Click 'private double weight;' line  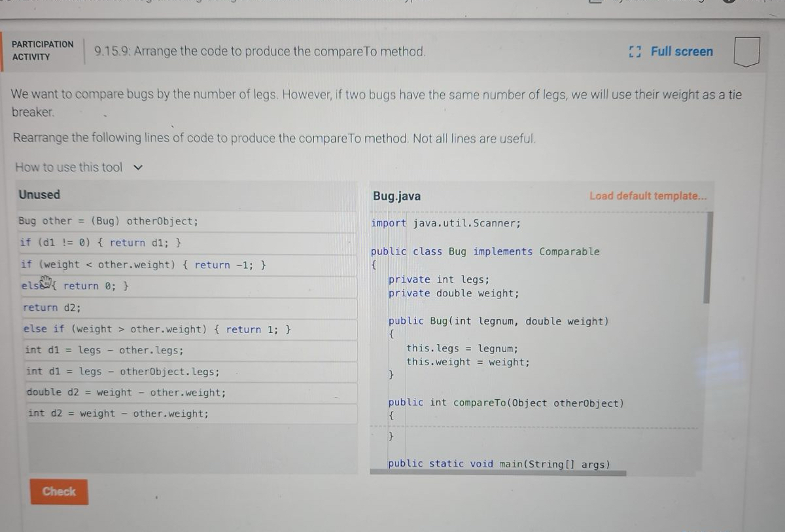click(454, 293)
